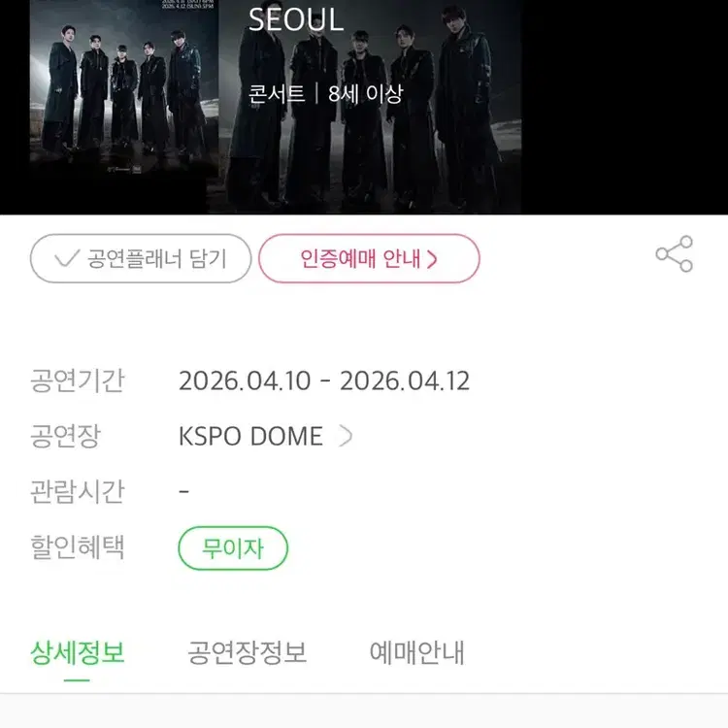Expand the chevron beside KSPO DOME
The width and height of the screenshot is (728, 728).
tap(345, 436)
